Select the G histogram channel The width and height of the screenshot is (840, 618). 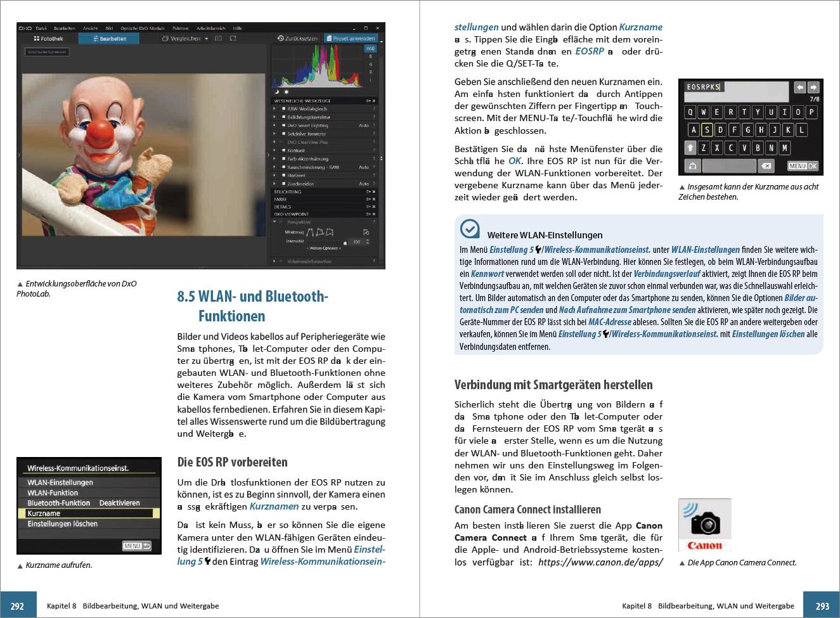pos(371,64)
